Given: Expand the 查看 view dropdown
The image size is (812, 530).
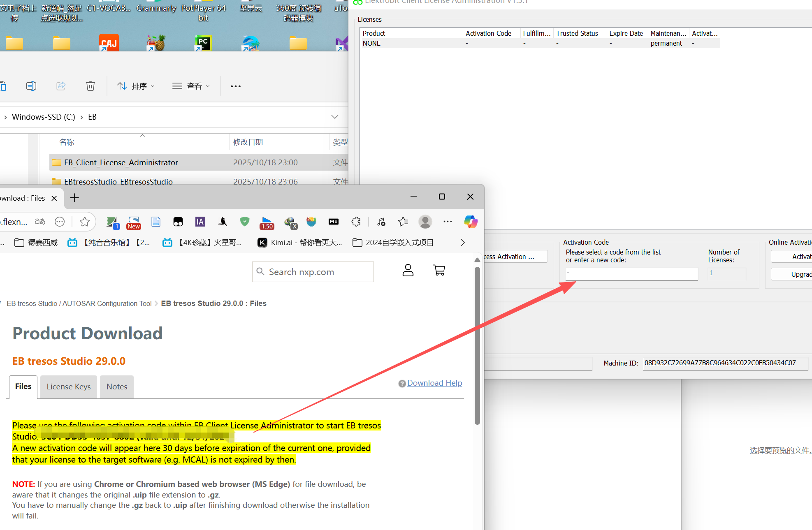Looking at the screenshot, I should pyautogui.click(x=191, y=86).
